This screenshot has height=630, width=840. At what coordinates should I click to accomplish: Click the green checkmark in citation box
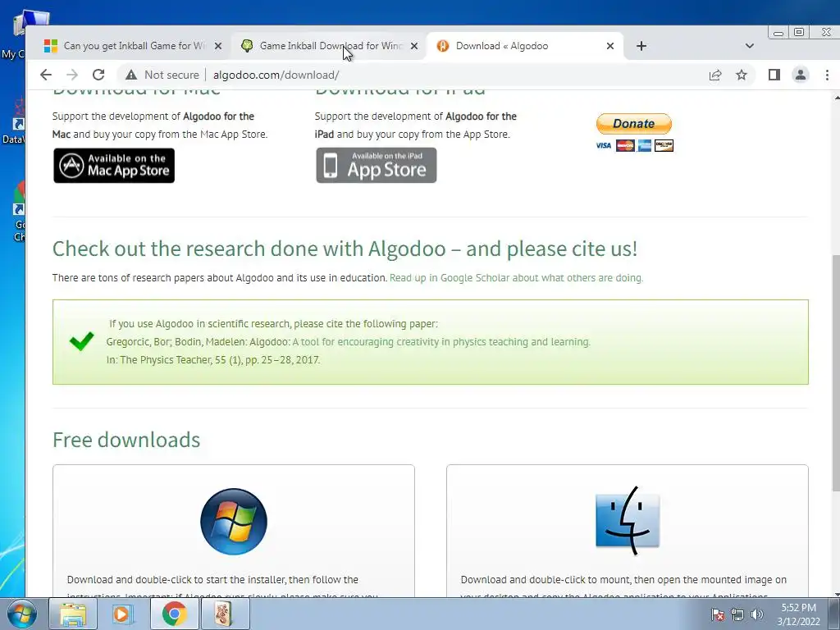click(81, 341)
